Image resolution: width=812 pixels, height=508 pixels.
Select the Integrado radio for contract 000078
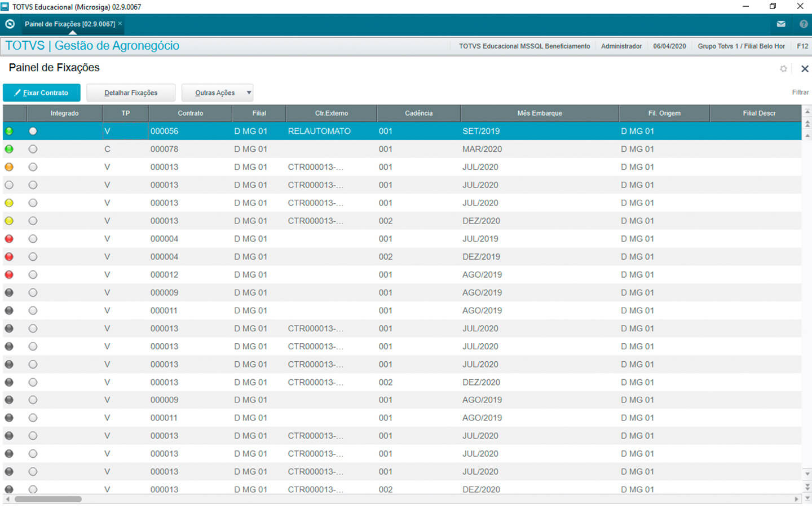(x=33, y=149)
